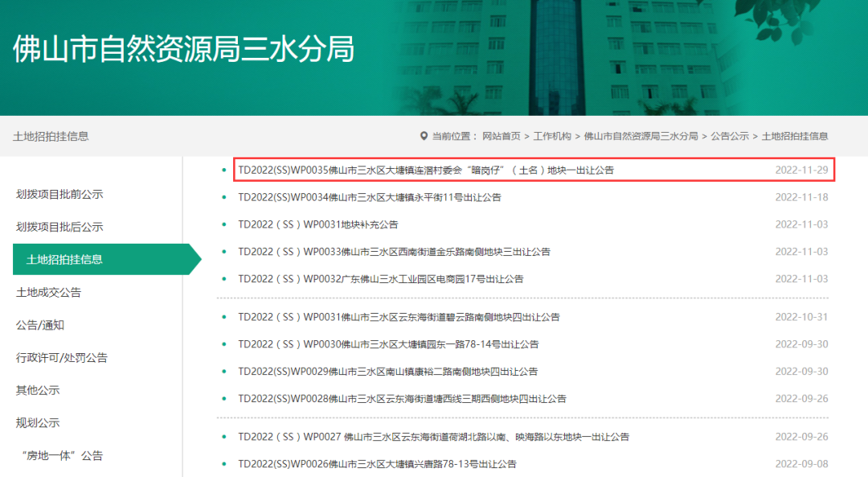Click 佛山市自然资源局三水分局 breadcrumb link
The width and height of the screenshot is (868, 477).
click(641, 137)
